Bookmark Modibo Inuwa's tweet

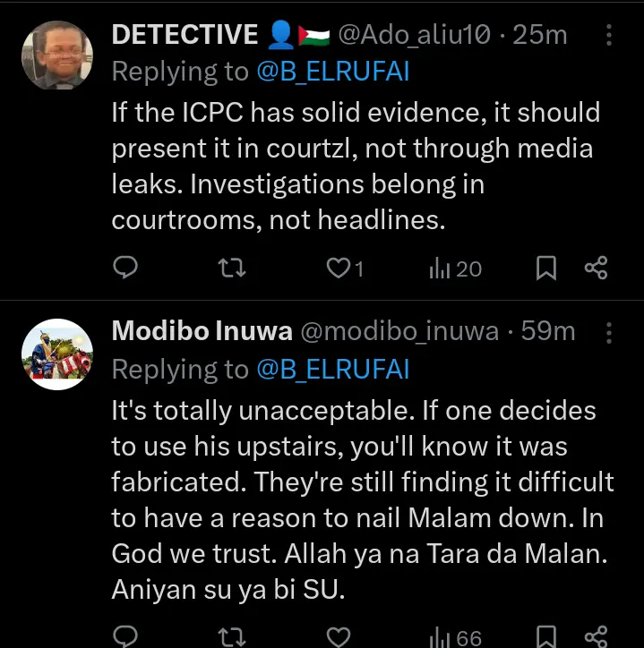[546, 637]
